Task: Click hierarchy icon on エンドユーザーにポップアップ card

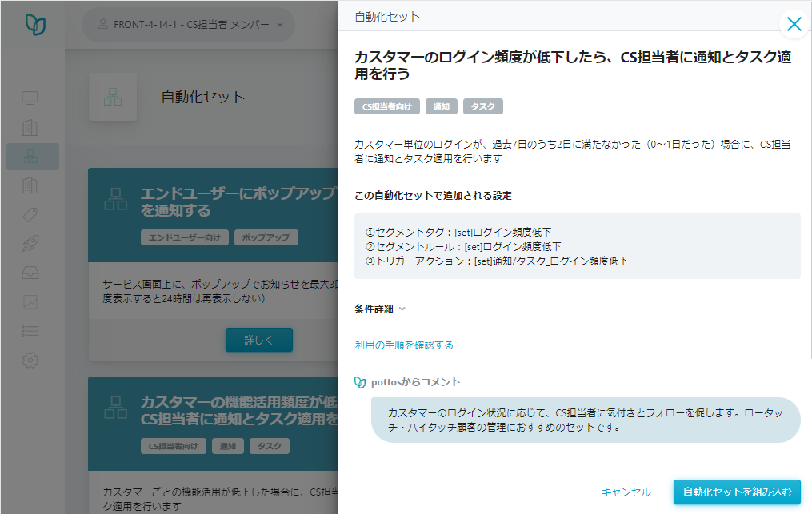Action: [x=115, y=199]
